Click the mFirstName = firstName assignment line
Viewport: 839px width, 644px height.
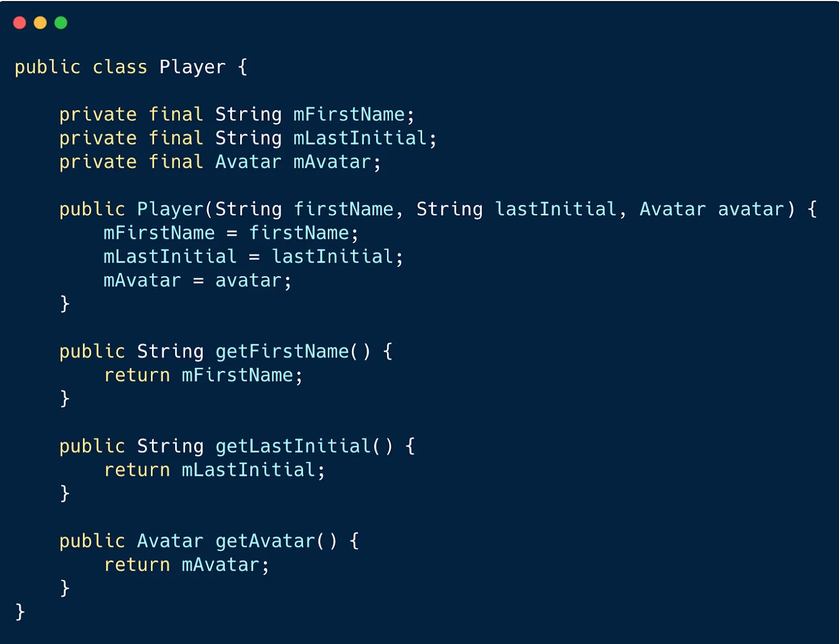(231, 233)
